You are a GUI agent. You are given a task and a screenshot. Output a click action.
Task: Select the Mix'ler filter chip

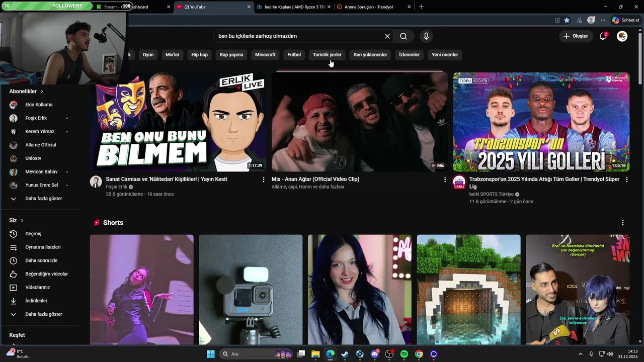pos(173,55)
